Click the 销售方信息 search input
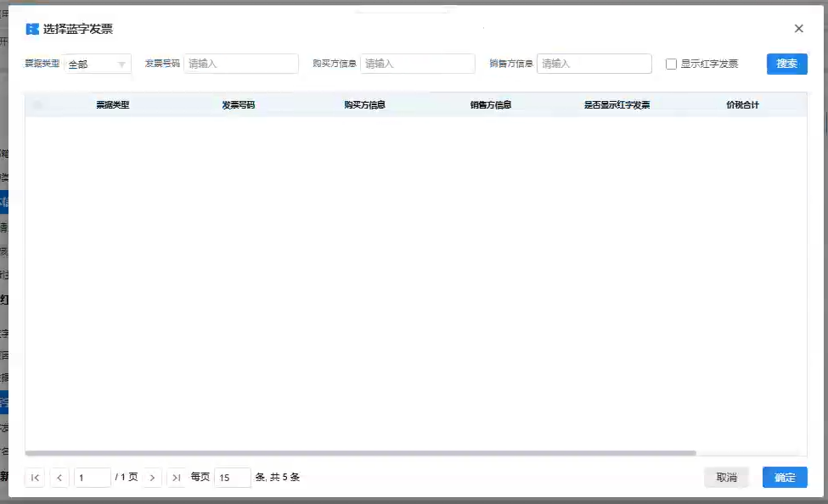 pos(594,64)
